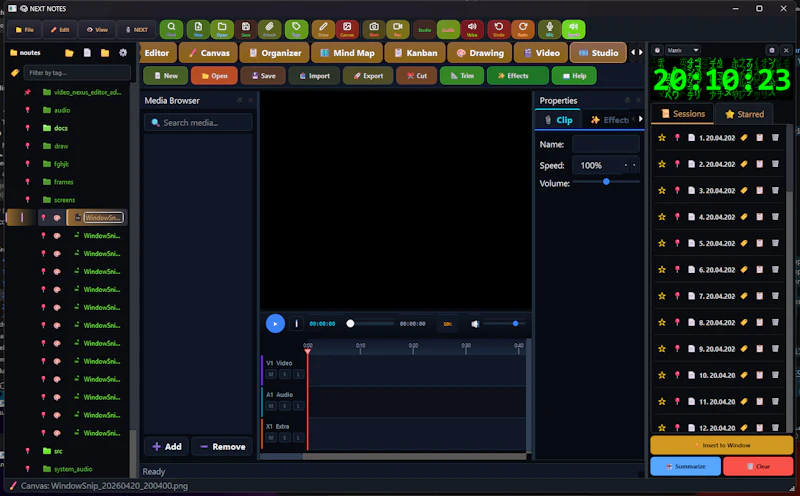Click the Trim button
Screen dimensions: 800x496
[x=462, y=76]
